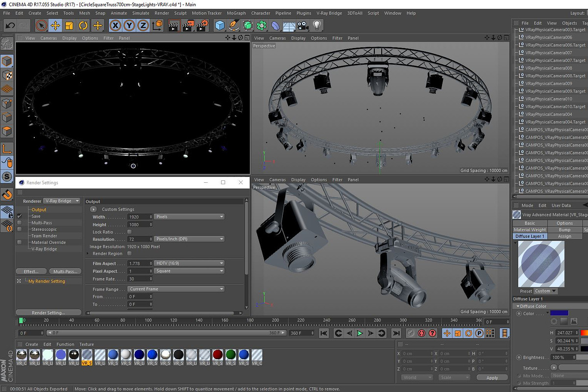
Task: Open Edit Render Settings gear clapperboard
Action: (x=202, y=25)
